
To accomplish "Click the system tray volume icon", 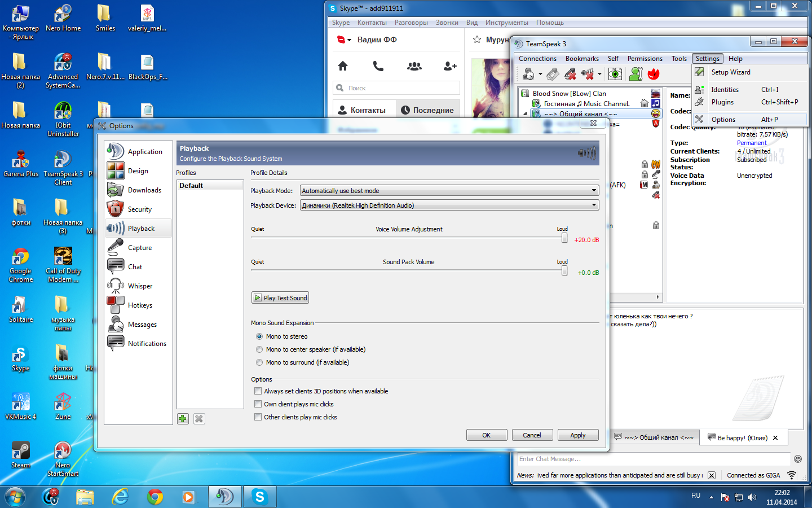I will point(752,497).
